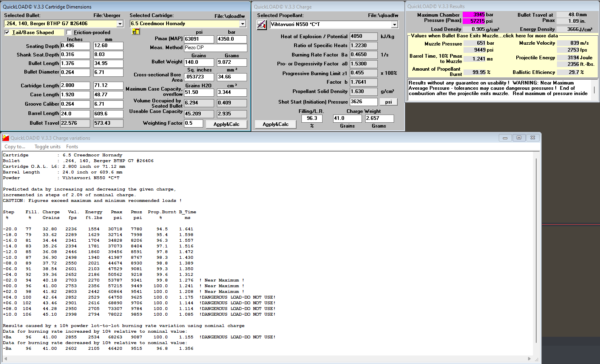The width and height of the screenshot is (600, 364).
Task: Click Apply&Calc in the Charge window
Action: (x=275, y=124)
